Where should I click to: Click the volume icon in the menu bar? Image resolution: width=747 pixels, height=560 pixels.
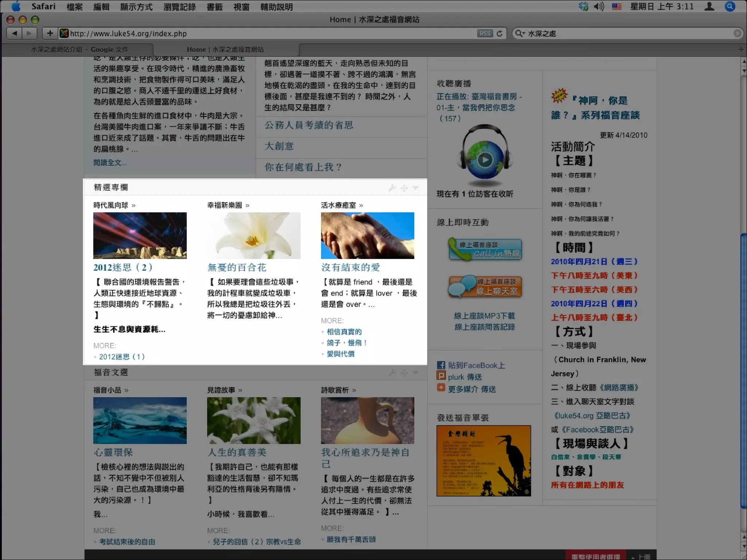[x=599, y=7]
